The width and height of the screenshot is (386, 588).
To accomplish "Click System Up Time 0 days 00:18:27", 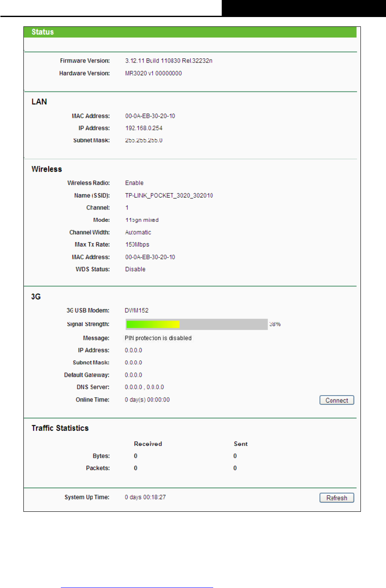I will click(145, 497).
